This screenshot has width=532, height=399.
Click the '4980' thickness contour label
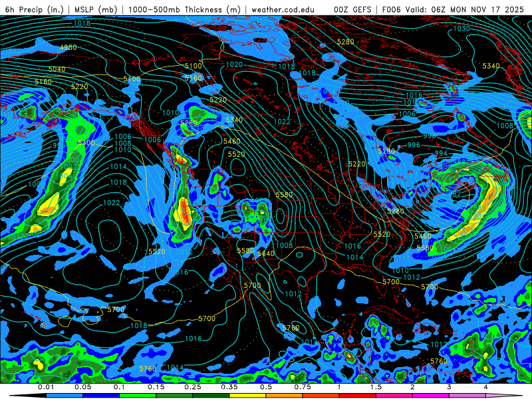(x=68, y=47)
